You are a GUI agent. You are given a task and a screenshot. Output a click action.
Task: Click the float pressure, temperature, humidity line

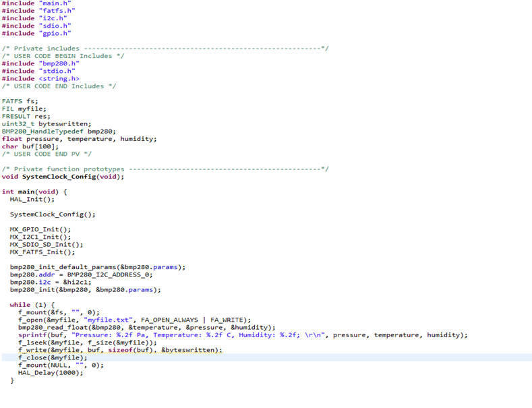[x=80, y=139]
